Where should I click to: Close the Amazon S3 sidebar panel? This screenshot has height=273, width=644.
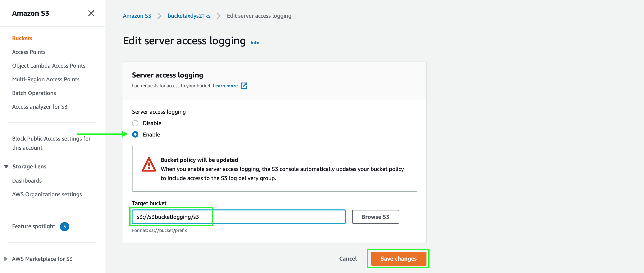[91, 13]
